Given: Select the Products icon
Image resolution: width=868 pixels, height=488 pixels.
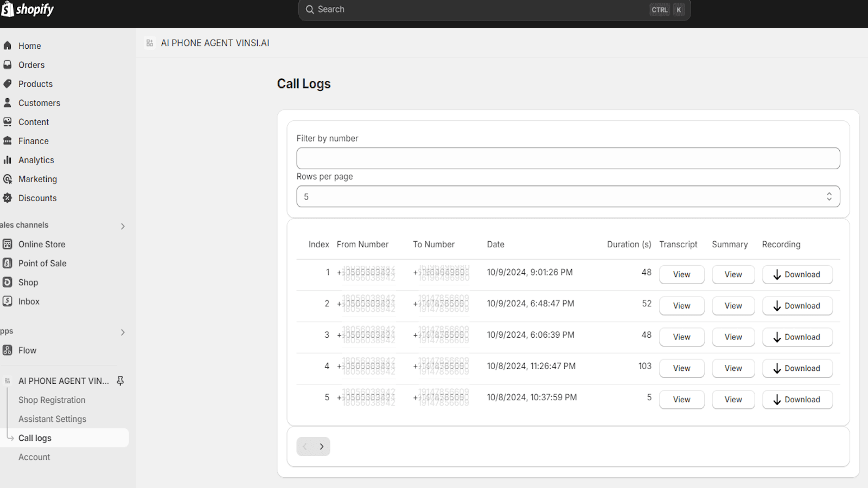Looking at the screenshot, I should (x=7, y=84).
